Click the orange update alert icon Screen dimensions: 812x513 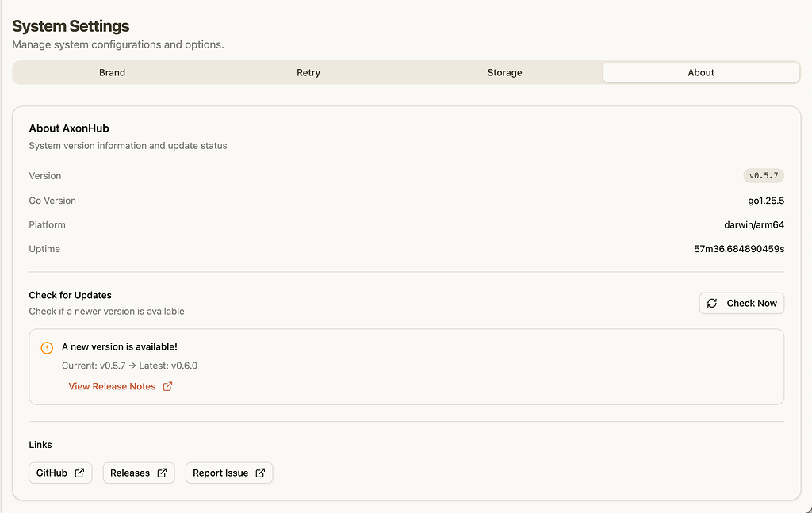tap(47, 348)
